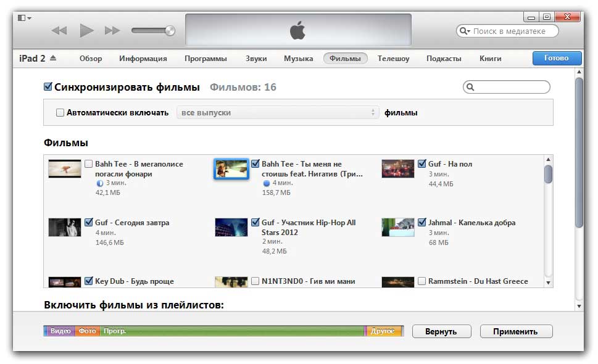This screenshot has width=598, height=364.
Task: Click the rewind previous track button
Action: pyautogui.click(x=59, y=30)
